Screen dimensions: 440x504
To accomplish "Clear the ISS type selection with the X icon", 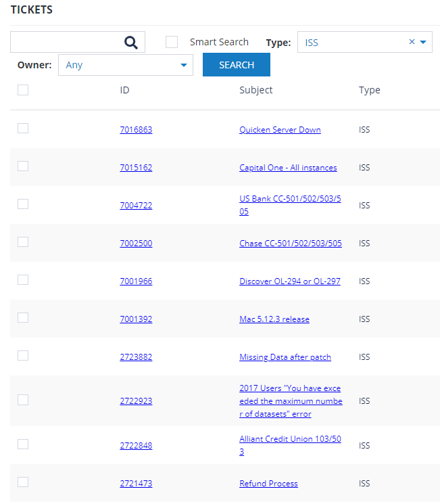I will coord(412,42).
